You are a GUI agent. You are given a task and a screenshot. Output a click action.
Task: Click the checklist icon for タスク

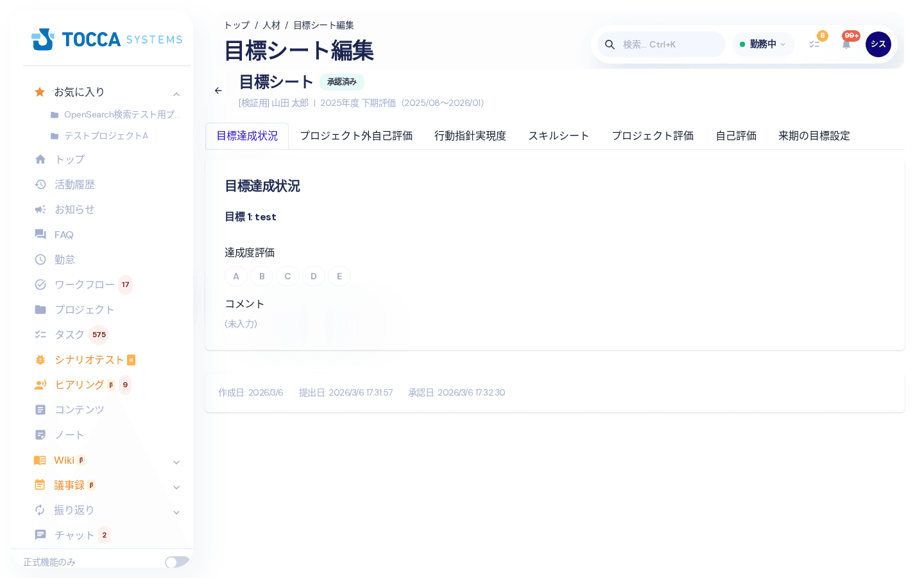pos(40,335)
